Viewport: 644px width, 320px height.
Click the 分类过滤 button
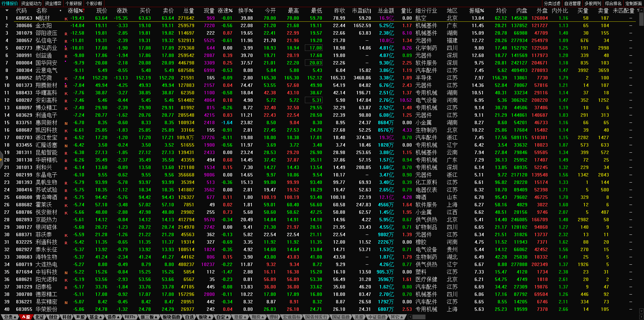coord(552,3)
